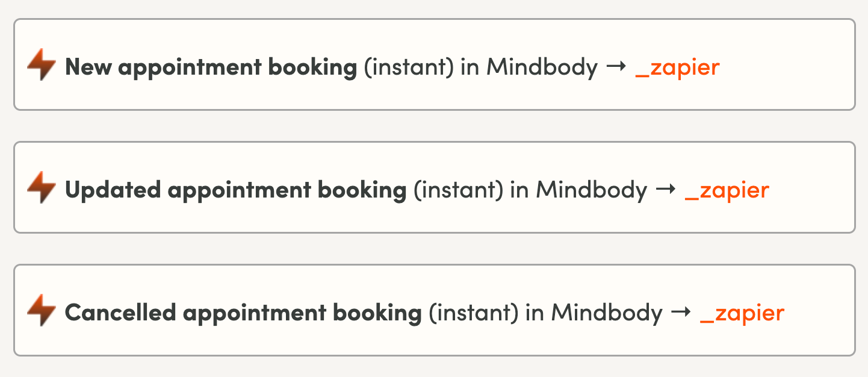Click the lightning bolt icon beside Cancelled appointment booking
This screenshot has width=868, height=377.
42,311
